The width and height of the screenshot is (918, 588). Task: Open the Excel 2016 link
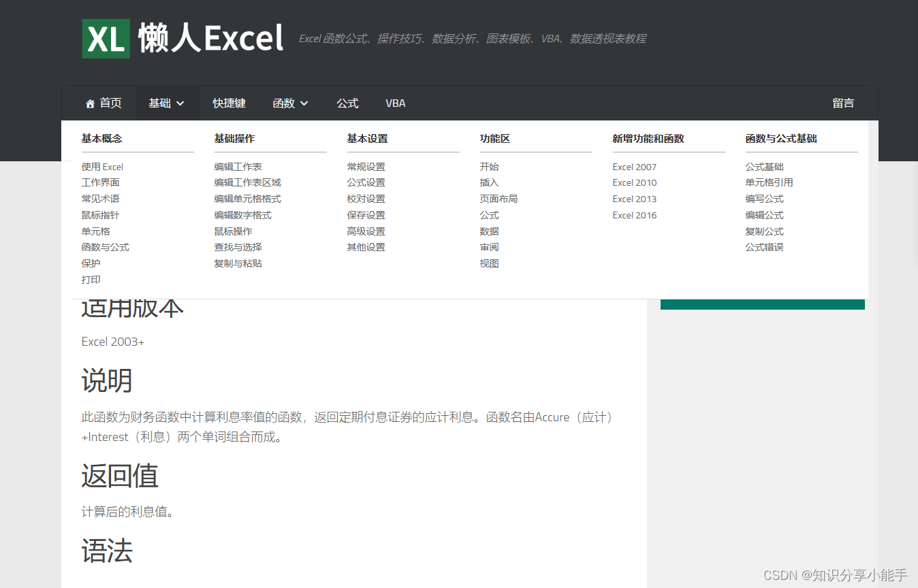pos(635,215)
